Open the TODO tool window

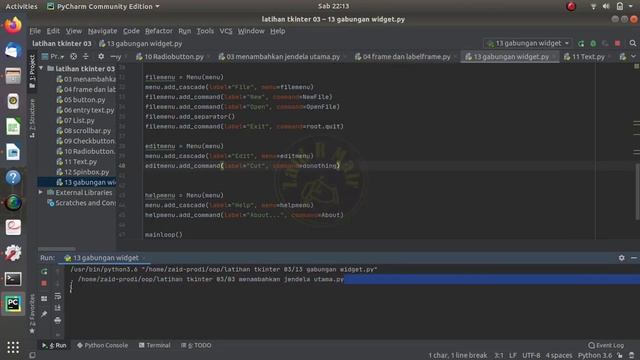click(196, 345)
